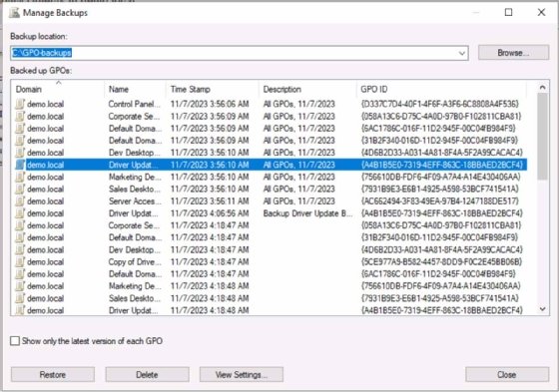Click the icon of the 3:56:09 Default Doma row with ID 31B2F340
Image resolution: width=559 pixels, height=392 pixels.
[20, 141]
